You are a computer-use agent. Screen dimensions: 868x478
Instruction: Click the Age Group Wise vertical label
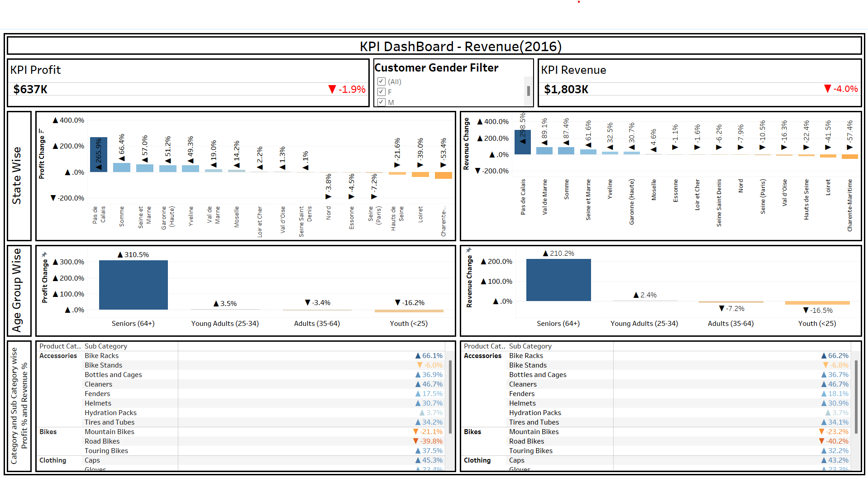coord(17,290)
